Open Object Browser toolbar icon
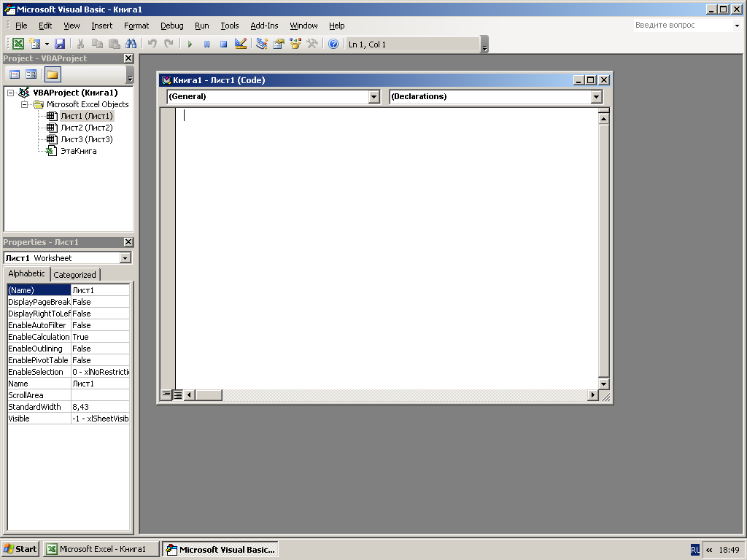 [295, 44]
